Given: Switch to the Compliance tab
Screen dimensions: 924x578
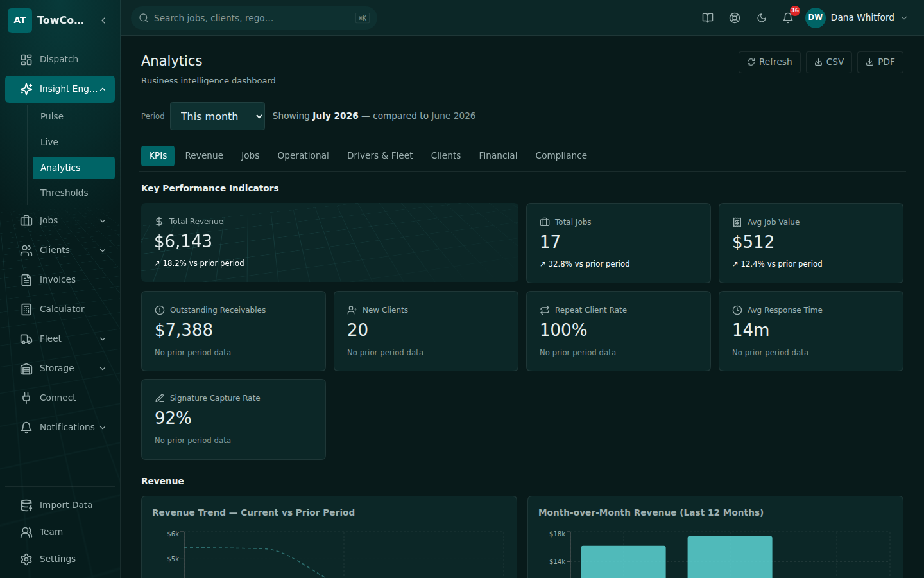Looking at the screenshot, I should pyautogui.click(x=561, y=156).
